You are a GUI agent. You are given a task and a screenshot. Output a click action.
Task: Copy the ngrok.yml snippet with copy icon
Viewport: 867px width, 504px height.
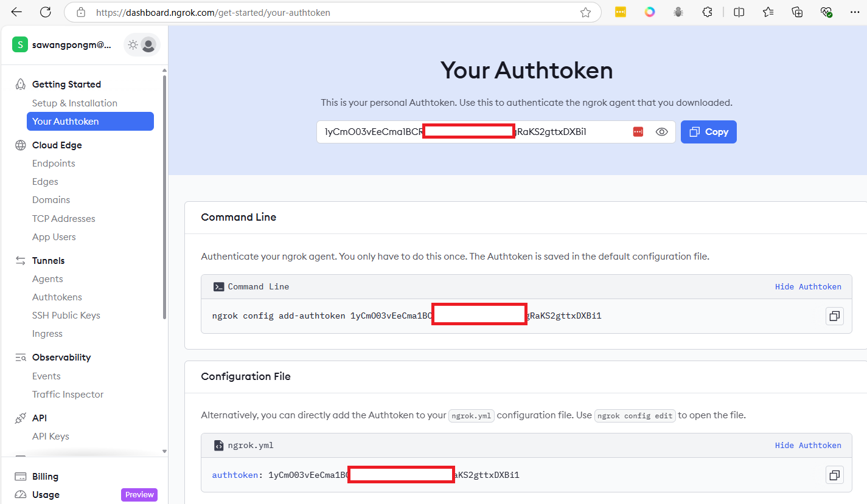pos(834,475)
